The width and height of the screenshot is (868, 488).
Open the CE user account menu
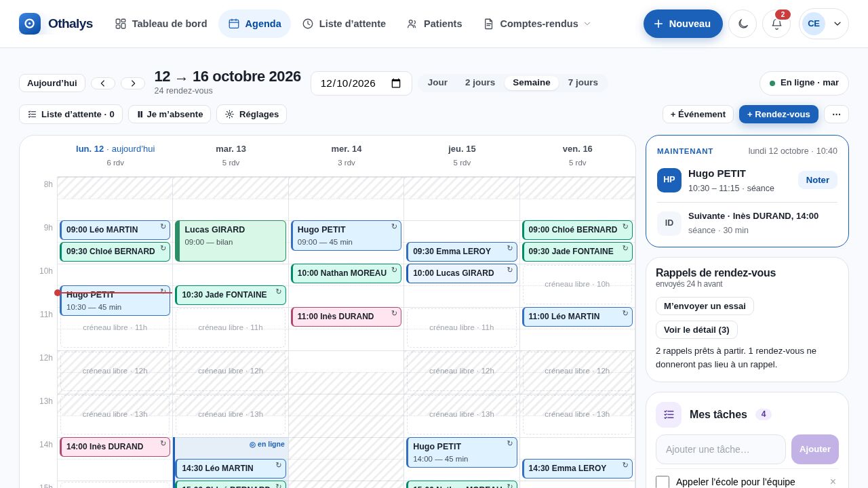(824, 24)
